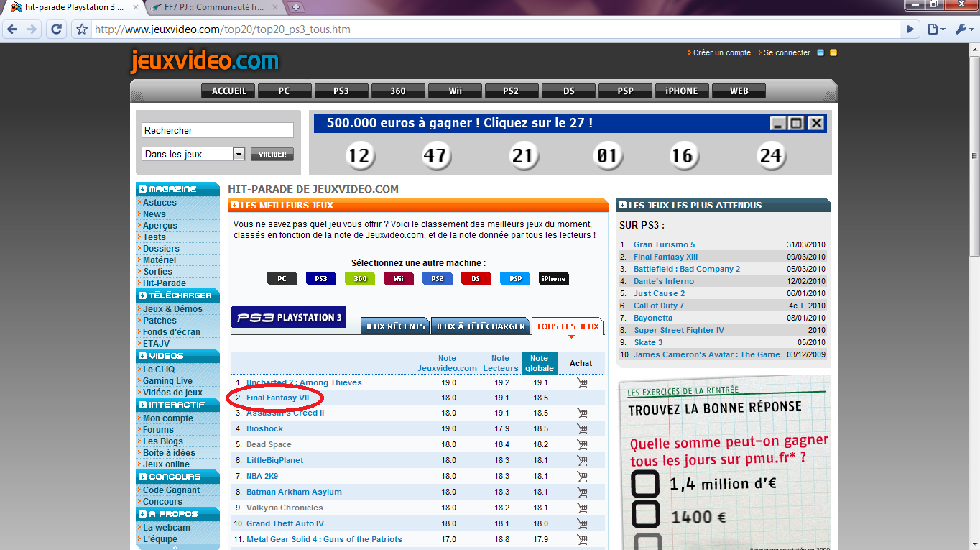Open the 'Dans les jeux' search dropdown
The image size is (980, 550).
239,154
